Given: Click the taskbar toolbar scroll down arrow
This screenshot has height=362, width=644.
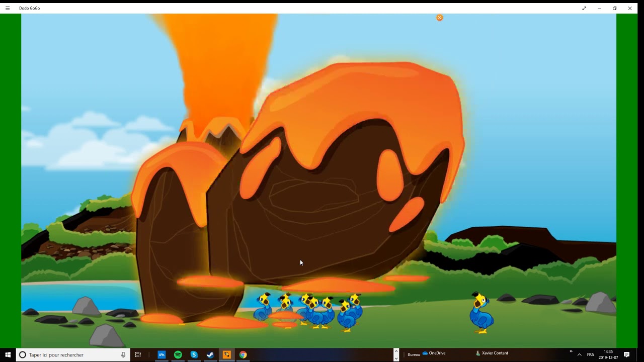Looking at the screenshot, I should pos(396,358).
